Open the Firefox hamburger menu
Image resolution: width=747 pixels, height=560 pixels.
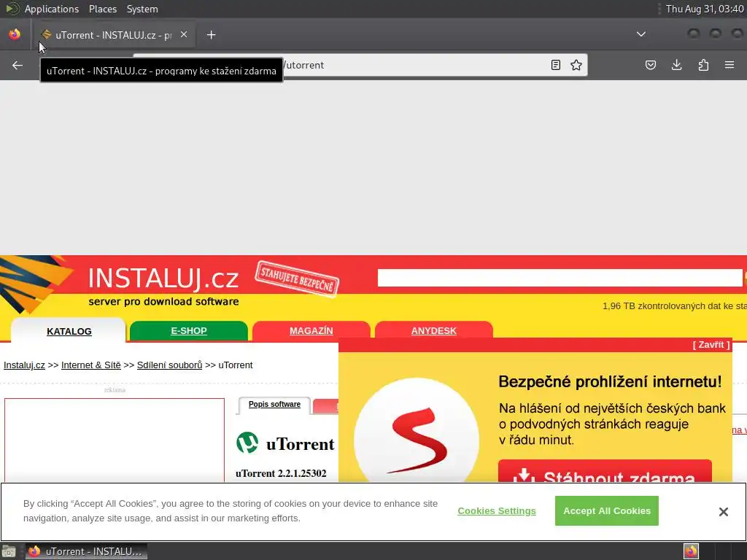coord(729,65)
